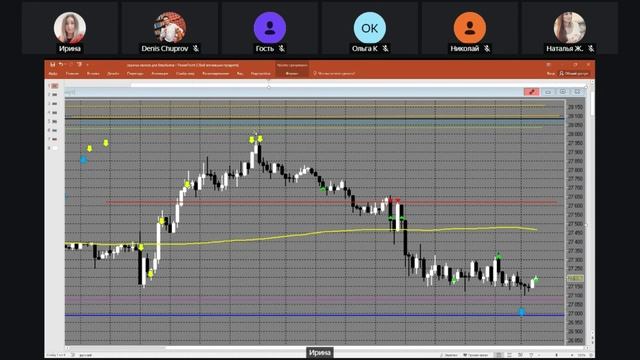
Task: Click Ольга К participant avatar
Action: (370, 28)
